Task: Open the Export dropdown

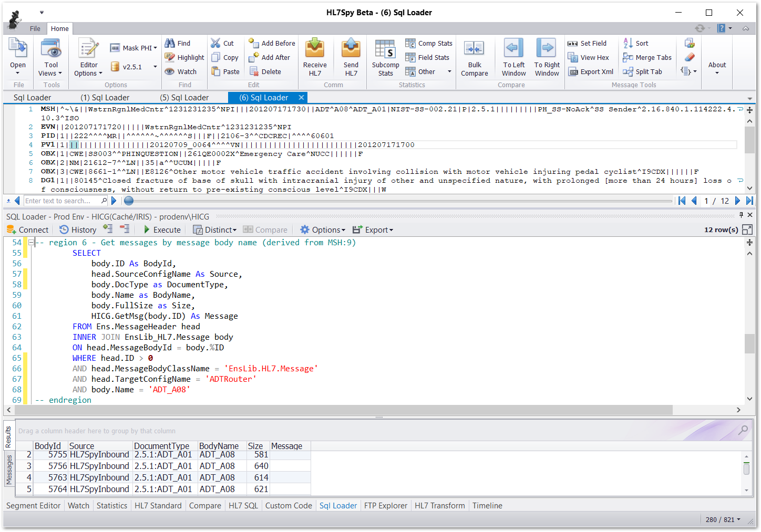Action: pos(373,230)
